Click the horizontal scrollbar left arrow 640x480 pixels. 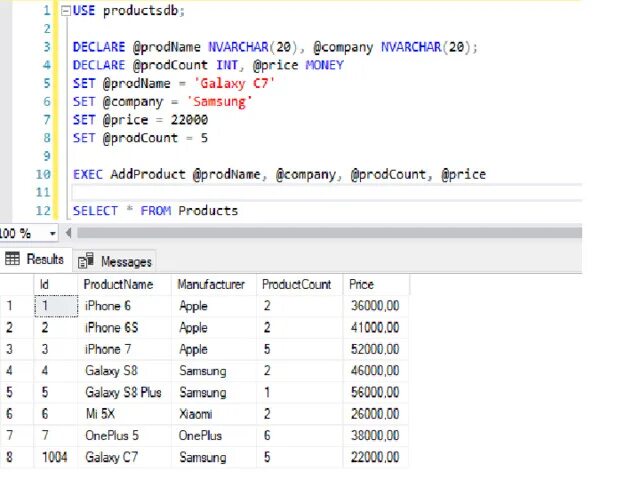tap(68, 233)
